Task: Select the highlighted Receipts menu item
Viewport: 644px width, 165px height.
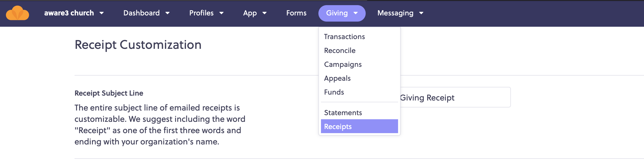Action: (x=360, y=126)
